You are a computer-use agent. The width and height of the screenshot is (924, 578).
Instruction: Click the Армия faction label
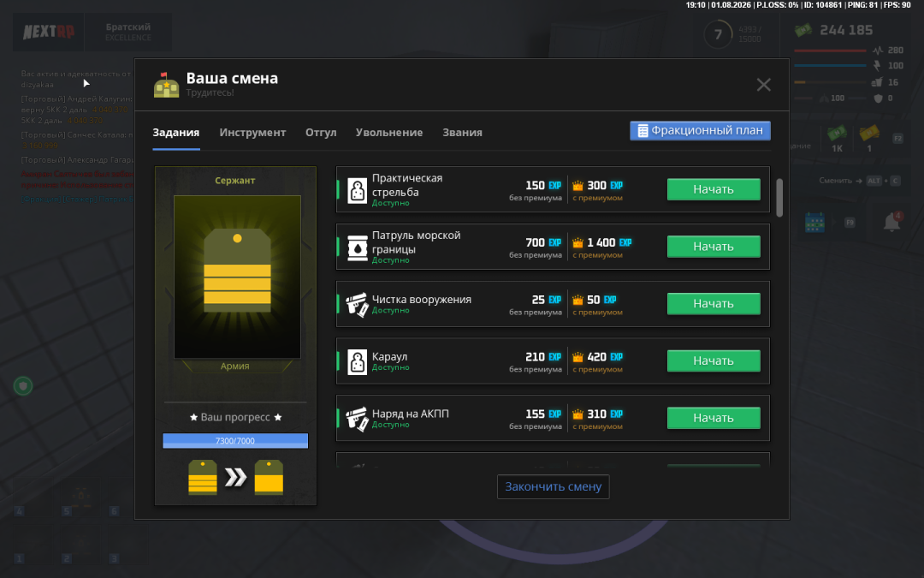coord(234,366)
